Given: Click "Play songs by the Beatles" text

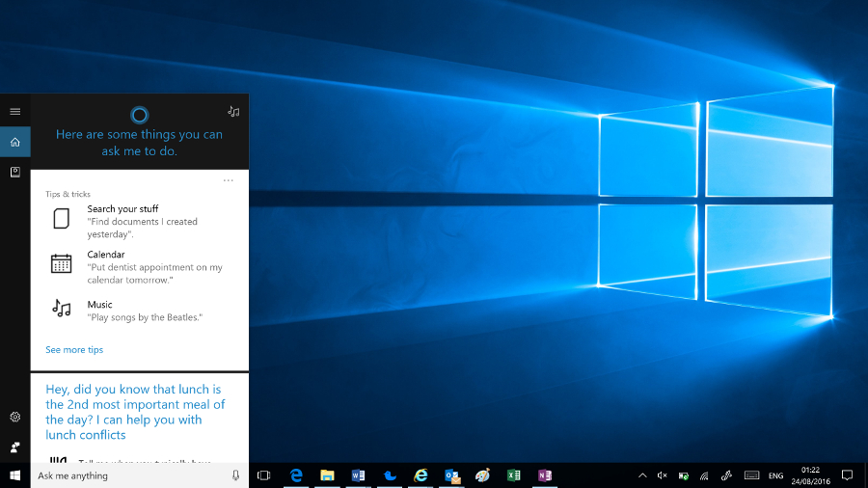Looking at the screenshot, I should (x=145, y=317).
